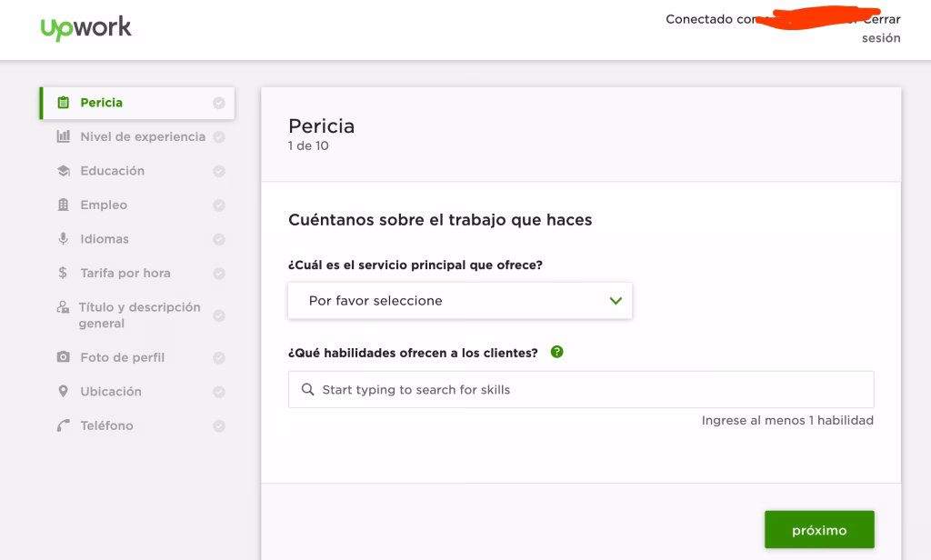Click the phone icon next to Teléfono
This screenshot has height=560, width=931.
[62, 425]
